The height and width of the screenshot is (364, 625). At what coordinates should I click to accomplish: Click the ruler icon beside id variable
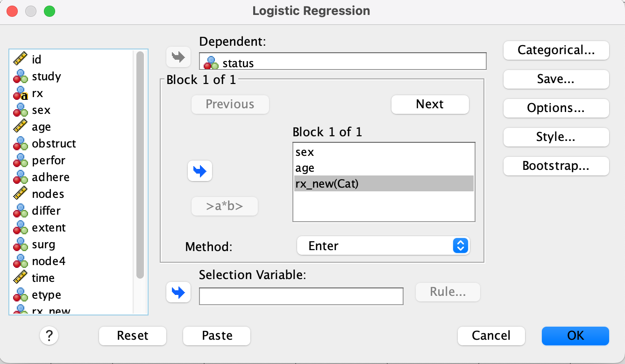(20, 59)
